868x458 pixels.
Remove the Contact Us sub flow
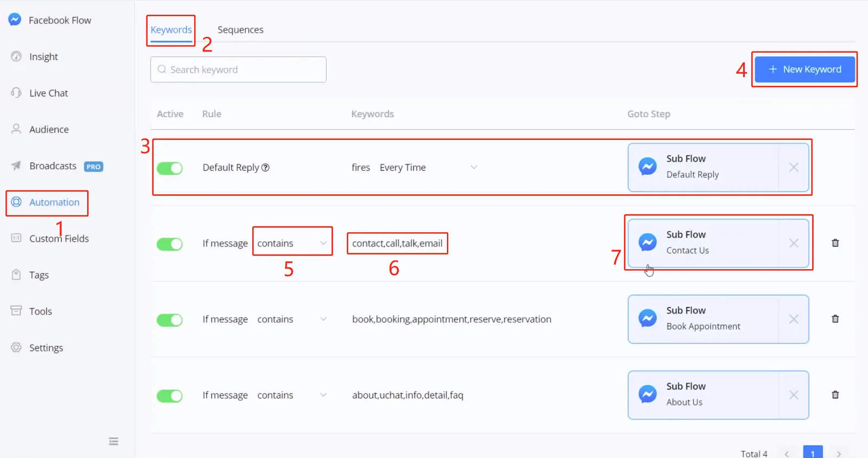pyautogui.click(x=794, y=243)
